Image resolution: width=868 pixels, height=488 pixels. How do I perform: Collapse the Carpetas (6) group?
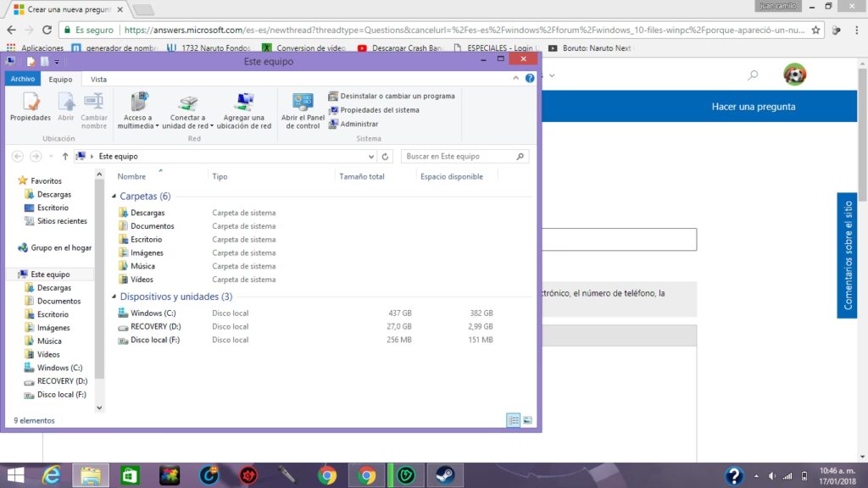pyautogui.click(x=114, y=197)
